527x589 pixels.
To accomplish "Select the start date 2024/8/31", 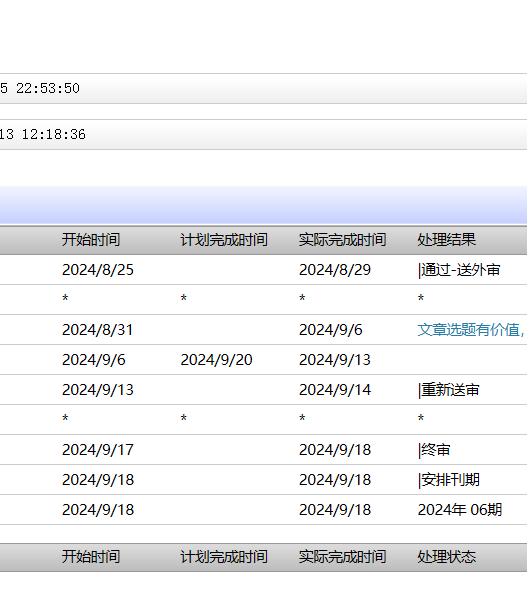I will [97, 330].
